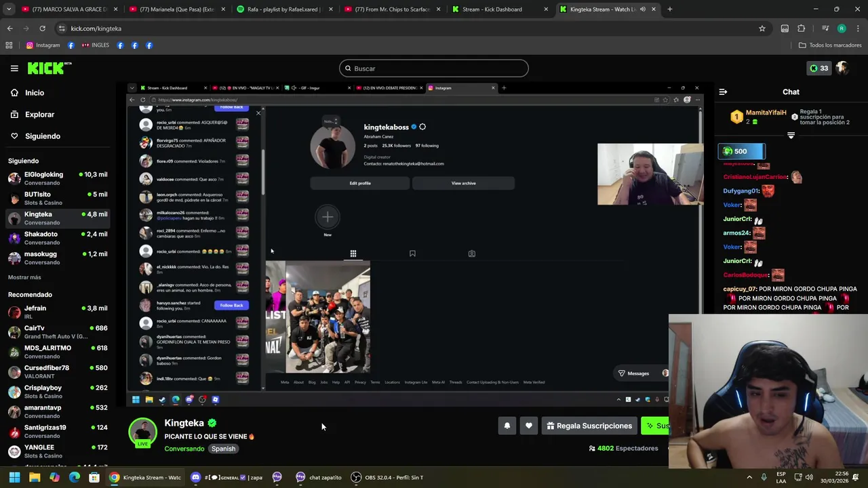
Task: Mute the Kingteka Stream tab audio icon
Action: (x=643, y=9)
